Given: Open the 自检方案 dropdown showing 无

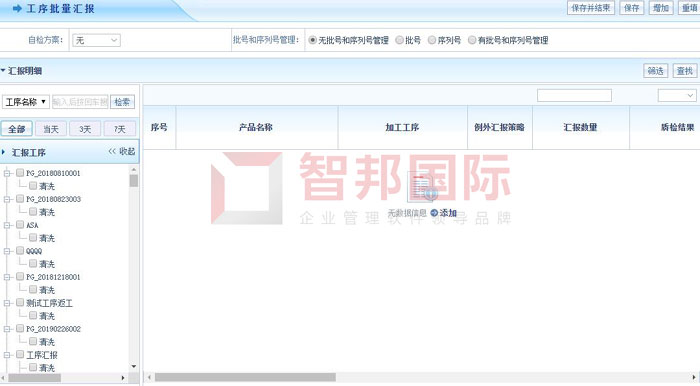Looking at the screenshot, I should 96,40.
